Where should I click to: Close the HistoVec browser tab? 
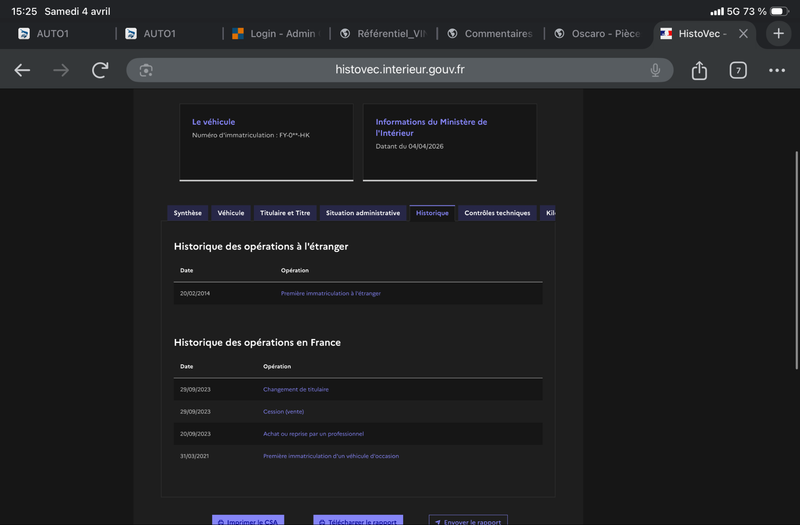coord(743,33)
